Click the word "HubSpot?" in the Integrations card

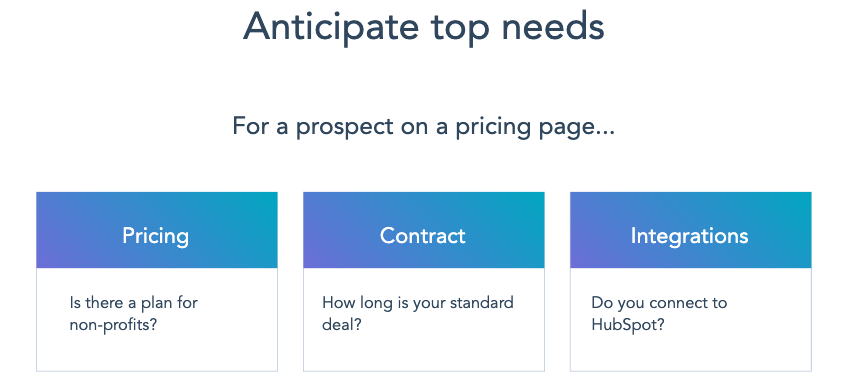click(628, 326)
